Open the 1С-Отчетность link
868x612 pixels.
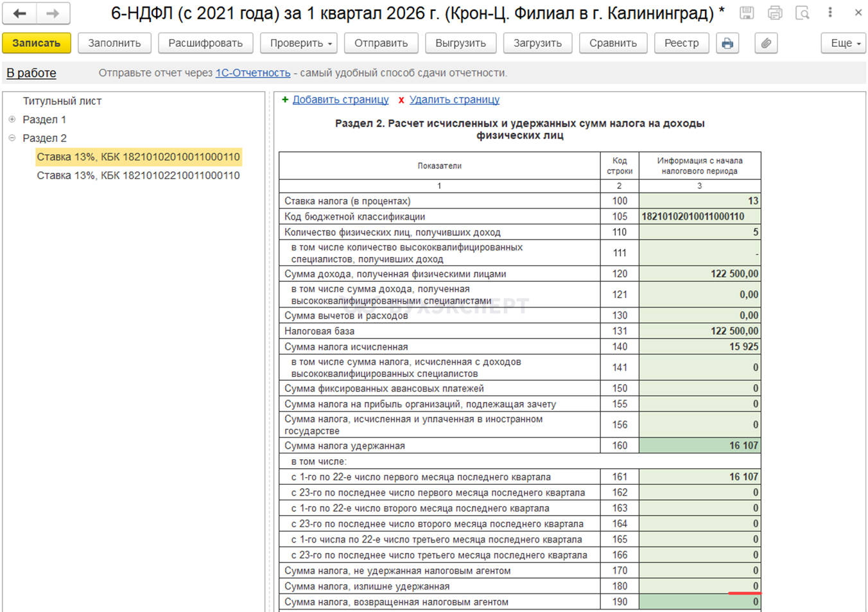(x=253, y=73)
